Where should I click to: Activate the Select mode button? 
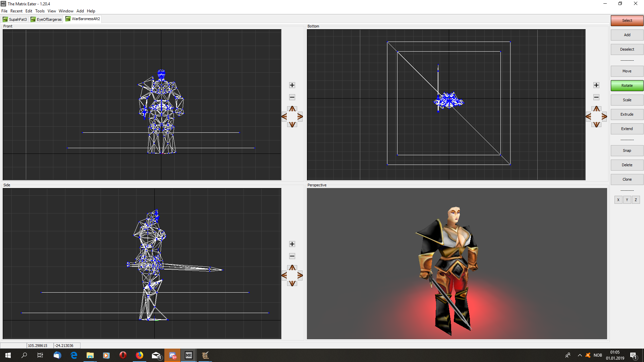[627, 20]
